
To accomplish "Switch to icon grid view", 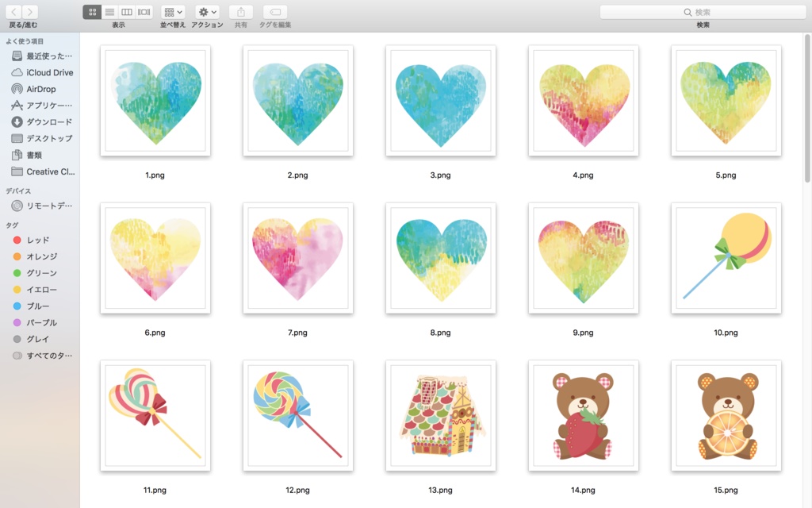I will pos(92,12).
